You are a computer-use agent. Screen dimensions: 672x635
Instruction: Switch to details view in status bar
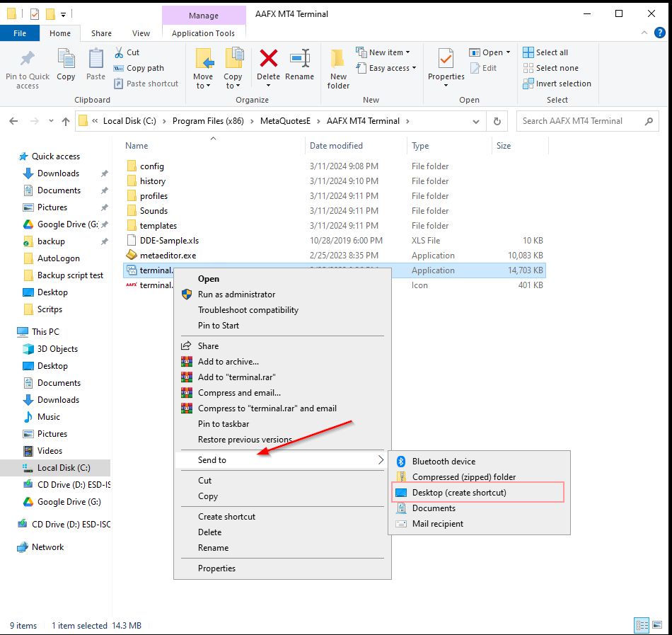pos(642,625)
